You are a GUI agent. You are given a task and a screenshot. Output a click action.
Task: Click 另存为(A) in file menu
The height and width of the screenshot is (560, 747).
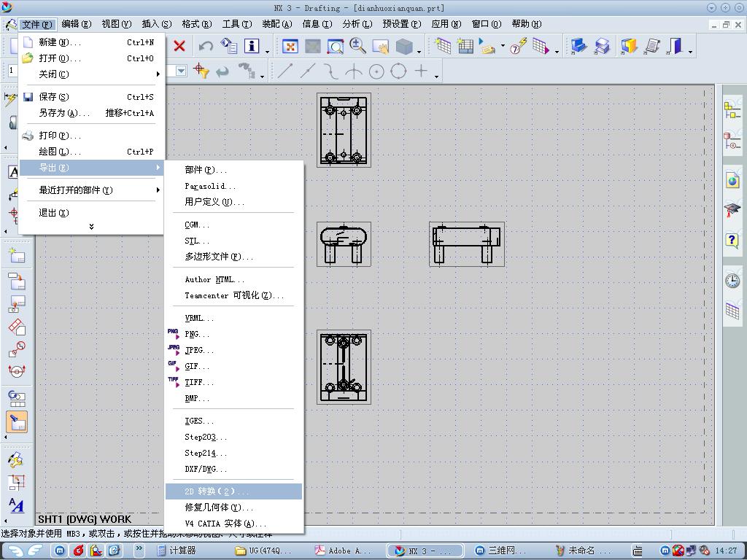91,113
